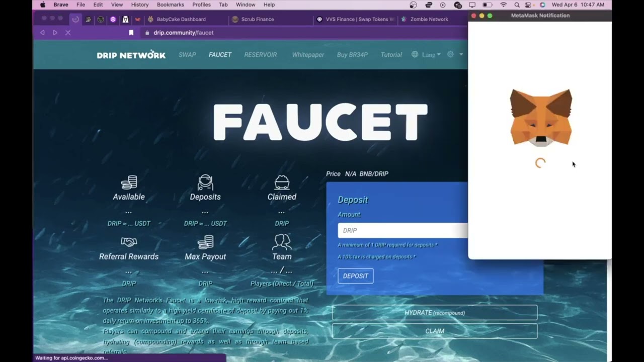Open the Bookmarks menu
This screenshot has height=362, width=644.
coord(171,5)
